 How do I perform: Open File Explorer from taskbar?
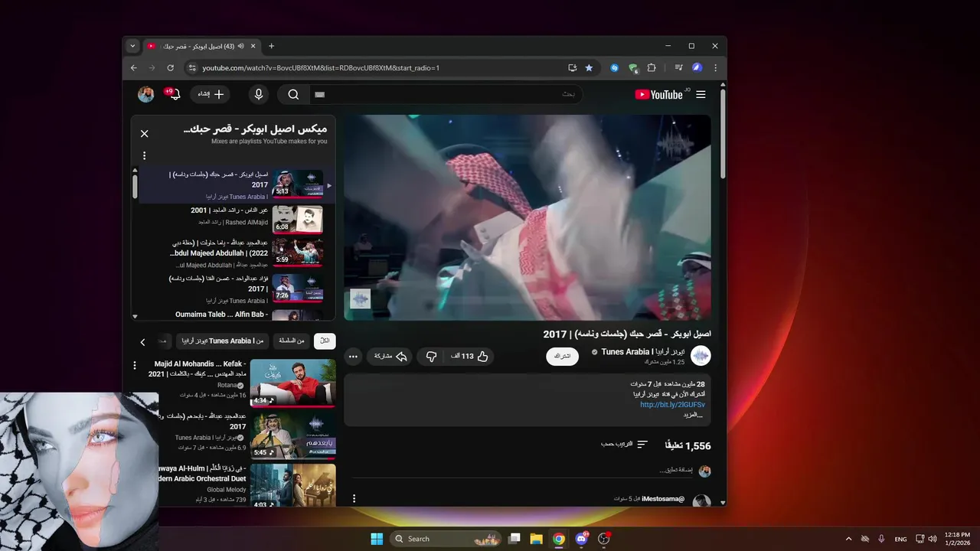coord(537,539)
